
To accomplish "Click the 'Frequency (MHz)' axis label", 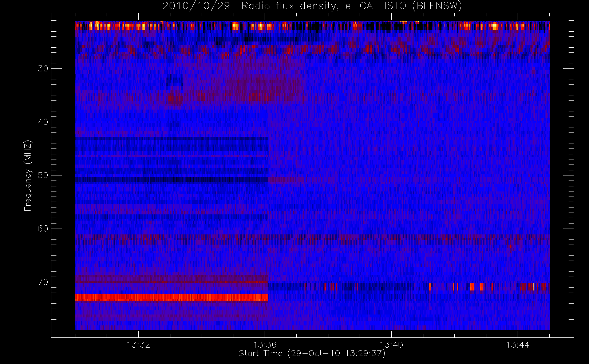I will click(28, 175).
